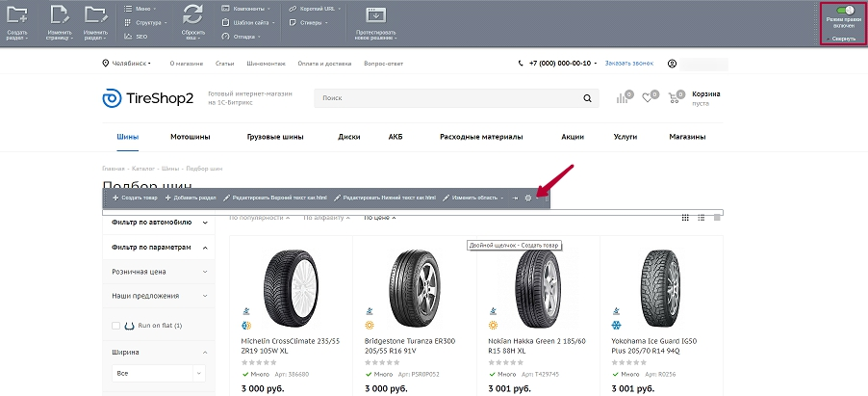Open the Меню dropdown in admin toolbar
Viewport: 868px width, 396px height.
click(140, 9)
